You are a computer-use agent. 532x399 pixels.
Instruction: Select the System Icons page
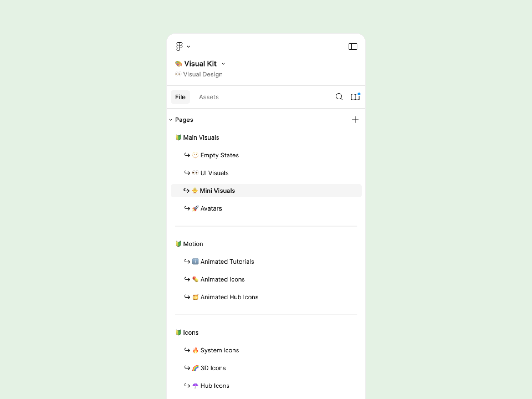219,350
